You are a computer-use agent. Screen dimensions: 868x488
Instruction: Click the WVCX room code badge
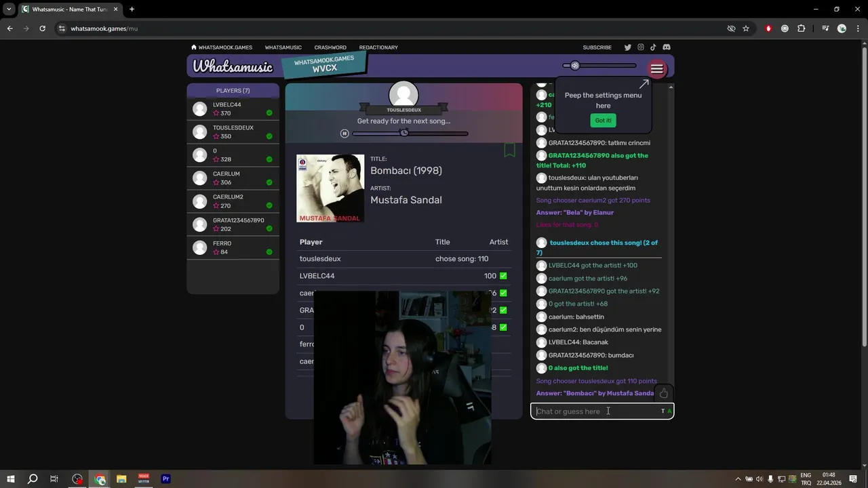pyautogui.click(x=324, y=64)
